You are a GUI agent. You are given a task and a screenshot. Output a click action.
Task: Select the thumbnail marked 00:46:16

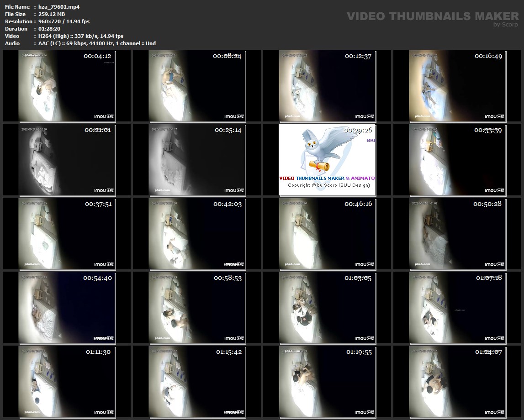pos(327,234)
